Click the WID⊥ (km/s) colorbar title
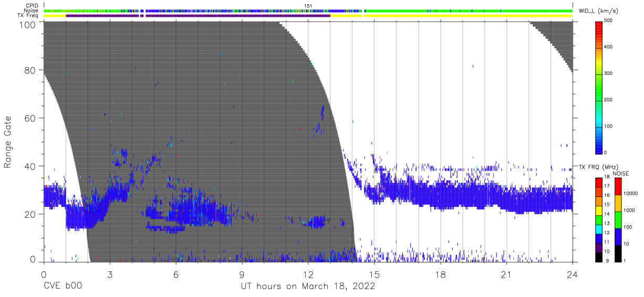 (x=599, y=10)
